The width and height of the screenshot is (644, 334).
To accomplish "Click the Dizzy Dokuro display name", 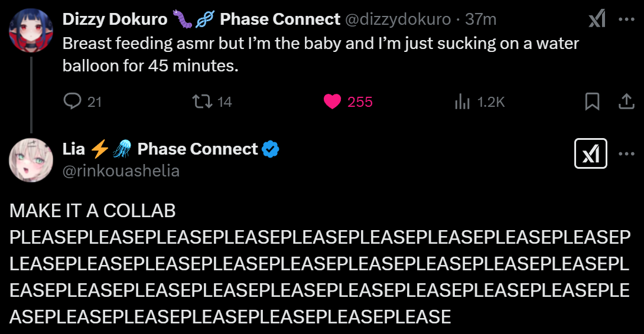I will click(x=115, y=19).
